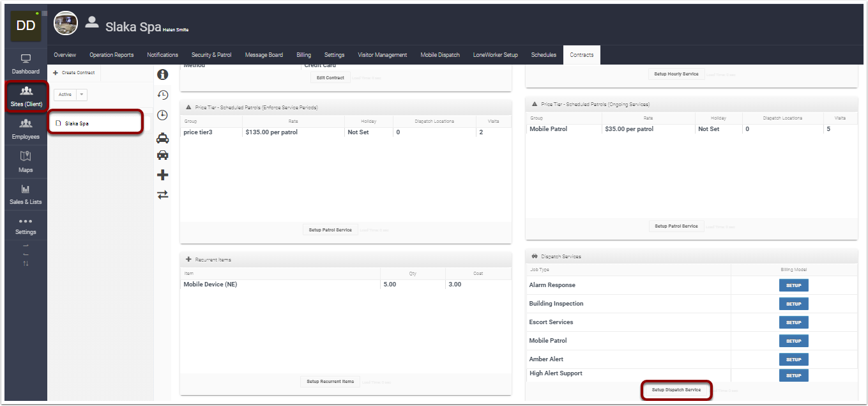868x406 pixels.
Task: Open the Maps section in the sidebar
Action: pos(26,163)
